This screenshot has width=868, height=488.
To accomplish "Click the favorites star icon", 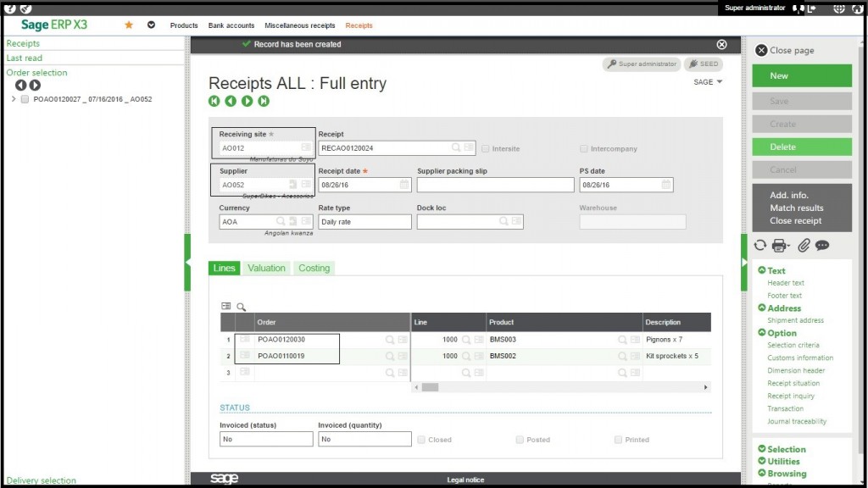I will 129,25.
